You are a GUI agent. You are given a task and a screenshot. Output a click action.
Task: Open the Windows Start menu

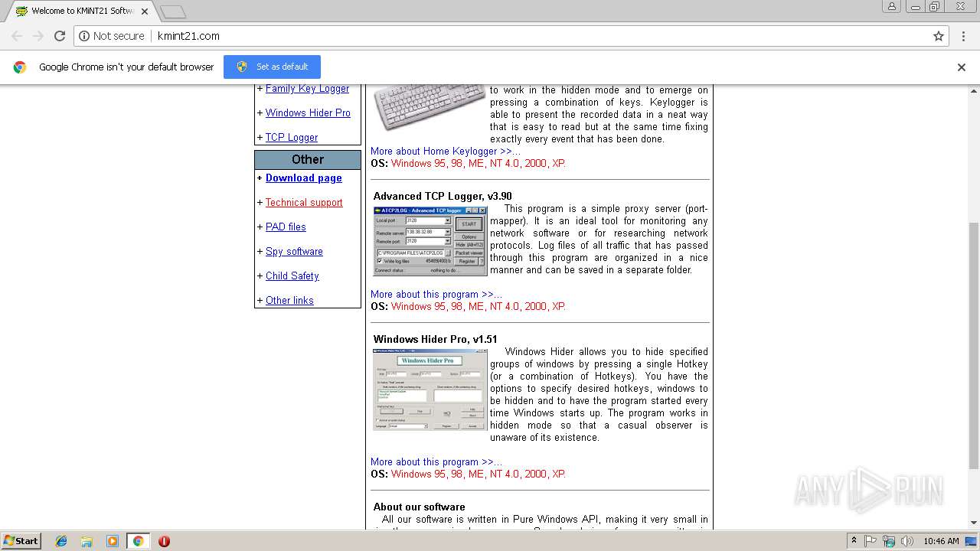coord(21,541)
